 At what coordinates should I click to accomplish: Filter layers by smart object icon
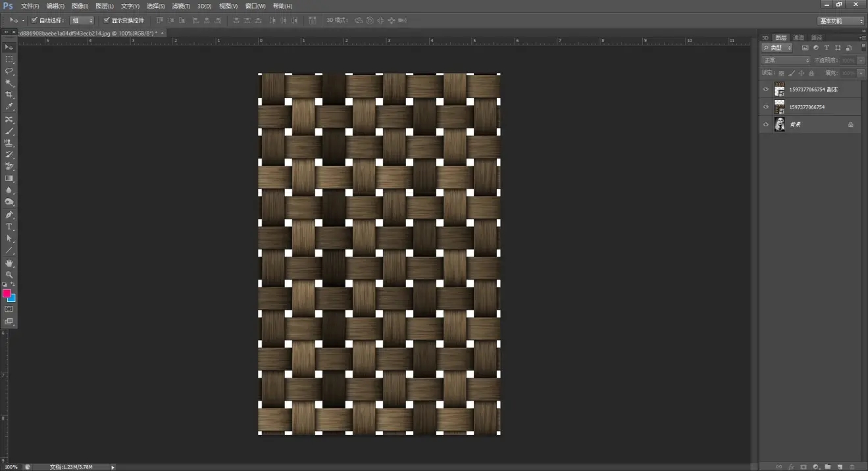[x=849, y=48]
